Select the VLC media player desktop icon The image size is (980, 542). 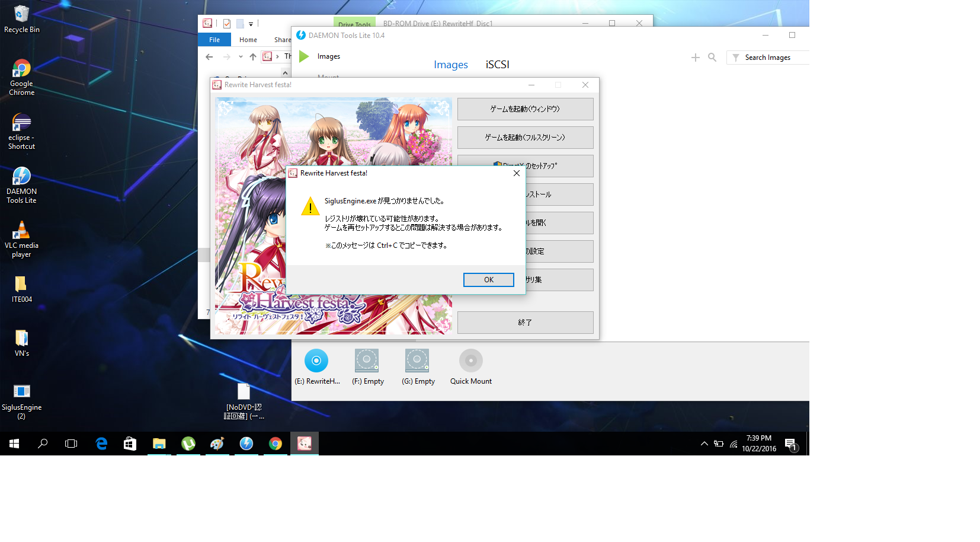click(21, 239)
